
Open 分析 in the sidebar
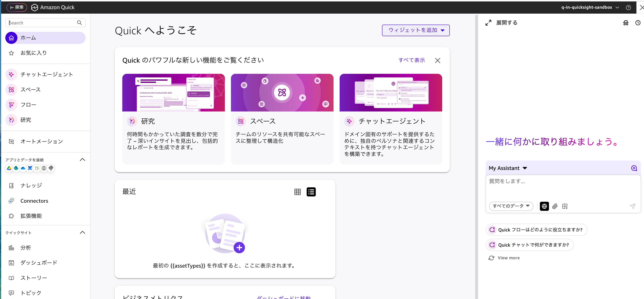coord(45,248)
